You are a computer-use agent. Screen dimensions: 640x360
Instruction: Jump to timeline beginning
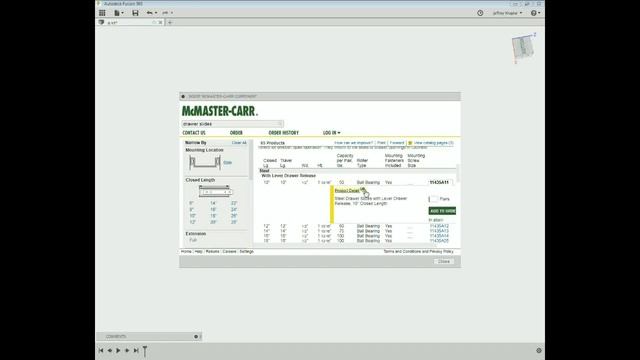(101, 351)
